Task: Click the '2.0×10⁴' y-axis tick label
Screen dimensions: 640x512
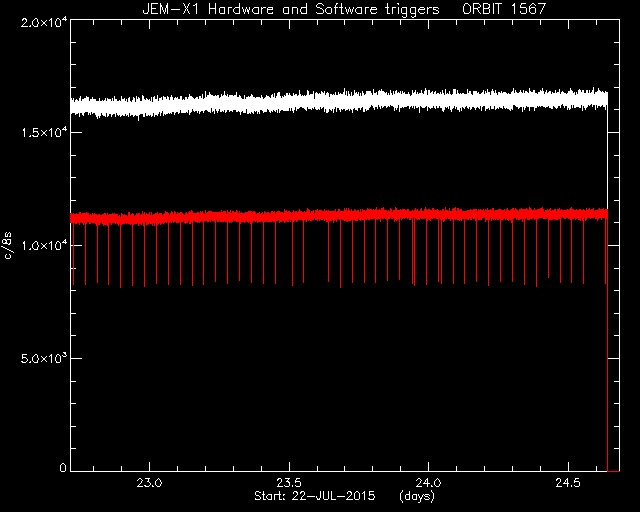Action: coord(44,22)
